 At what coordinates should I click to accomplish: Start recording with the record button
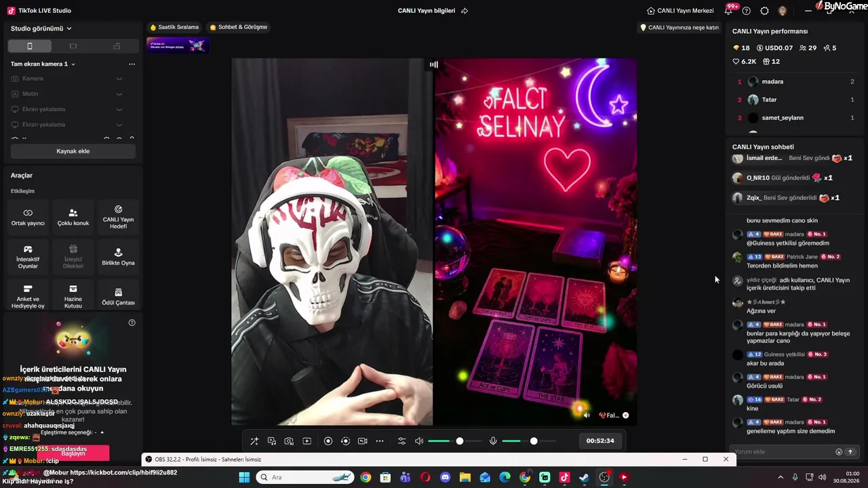point(328,441)
